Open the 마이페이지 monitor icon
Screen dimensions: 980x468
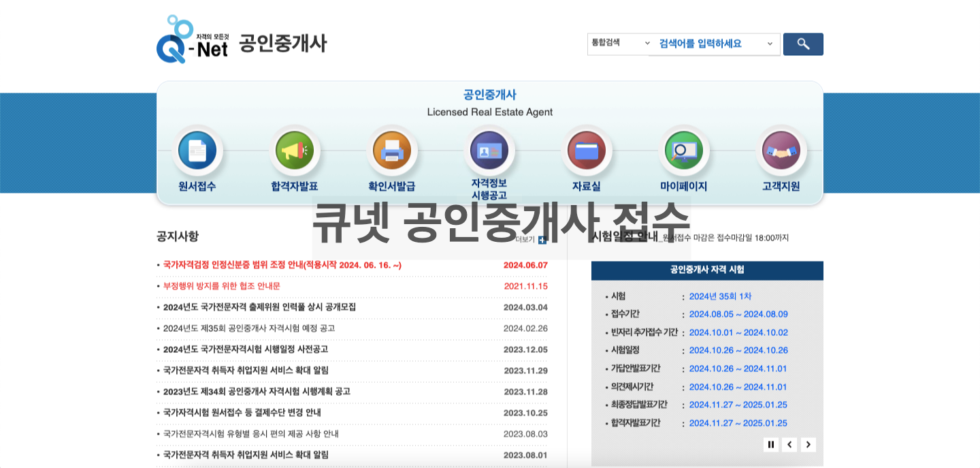coord(684,151)
